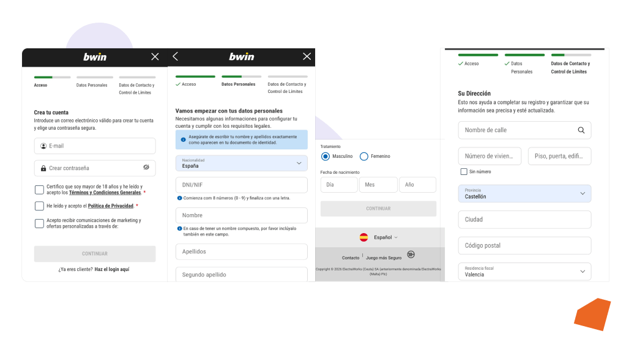Screen dimensions: 618x364
Task: Click CONTINUAR button in Crea tu cuenta panel
Action: pyautogui.click(x=95, y=254)
